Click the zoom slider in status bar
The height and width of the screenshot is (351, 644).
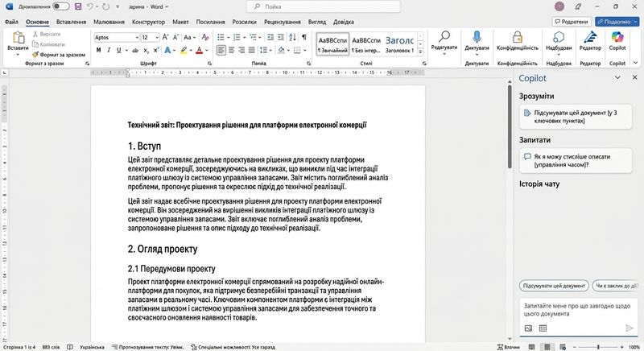(x=598, y=347)
